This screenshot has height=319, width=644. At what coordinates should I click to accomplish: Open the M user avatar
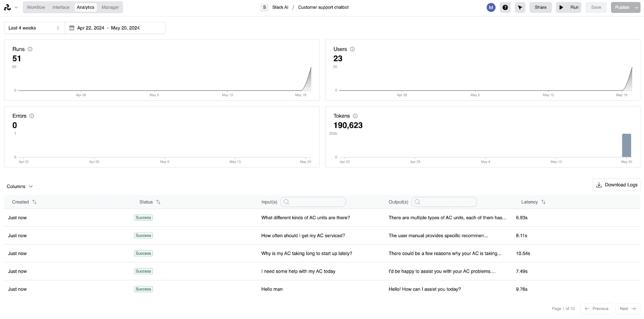[x=491, y=7]
